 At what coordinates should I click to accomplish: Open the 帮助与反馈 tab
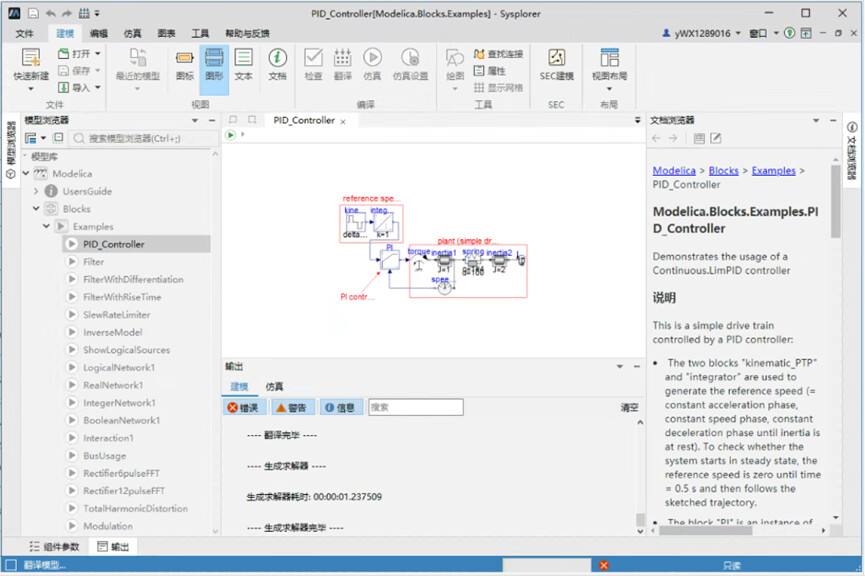point(247,33)
